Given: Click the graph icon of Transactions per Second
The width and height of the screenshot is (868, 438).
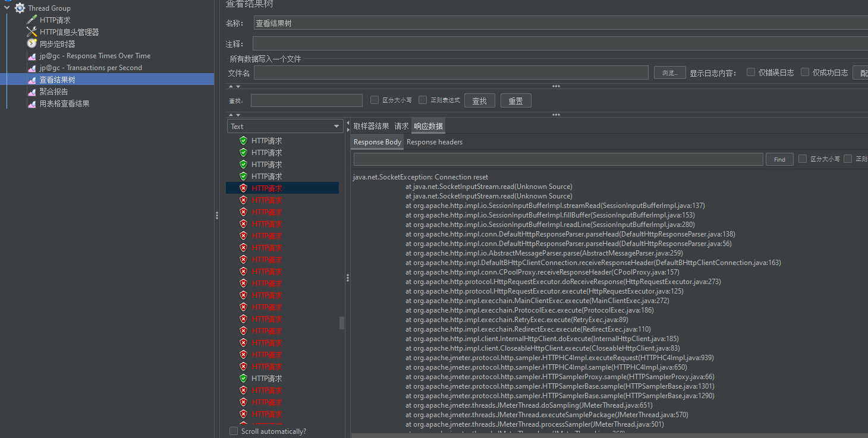Looking at the screenshot, I should (32, 68).
